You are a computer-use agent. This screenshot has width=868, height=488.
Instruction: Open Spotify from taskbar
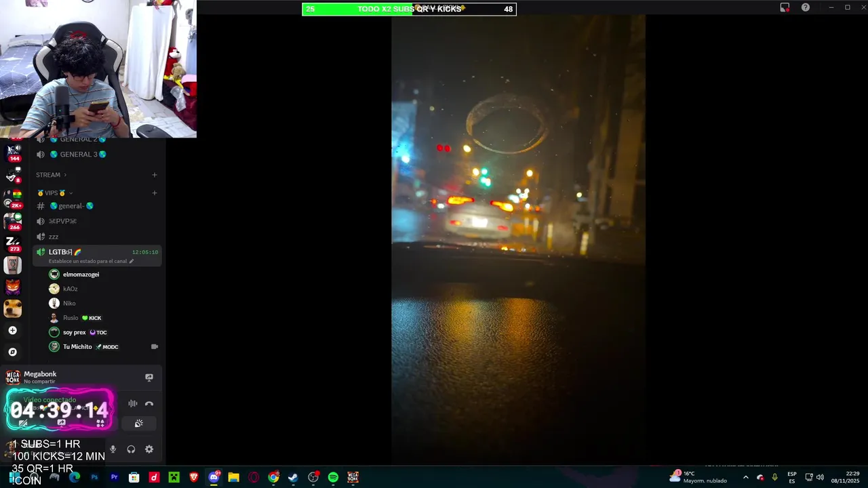tap(333, 477)
